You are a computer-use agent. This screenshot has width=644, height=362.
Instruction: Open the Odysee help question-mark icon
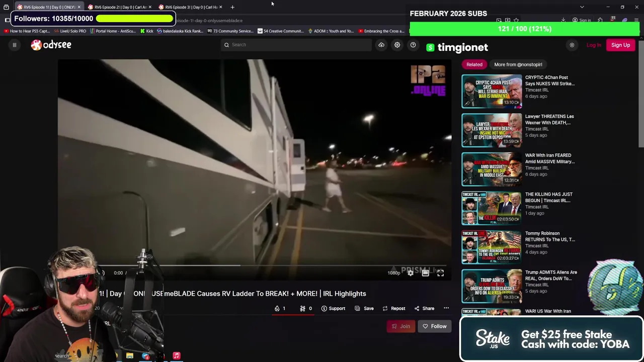pos(413,45)
